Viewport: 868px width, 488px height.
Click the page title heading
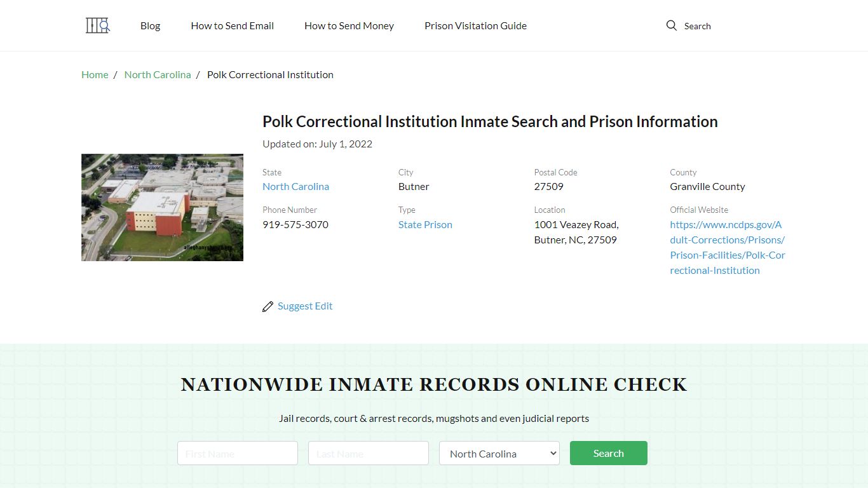coord(490,121)
